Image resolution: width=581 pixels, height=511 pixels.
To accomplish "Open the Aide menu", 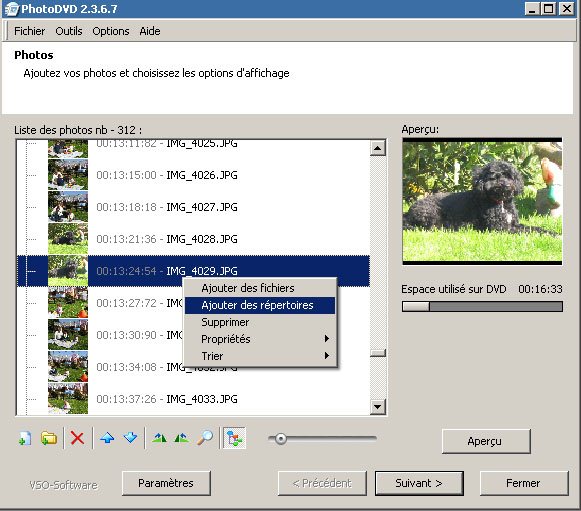I will (150, 31).
